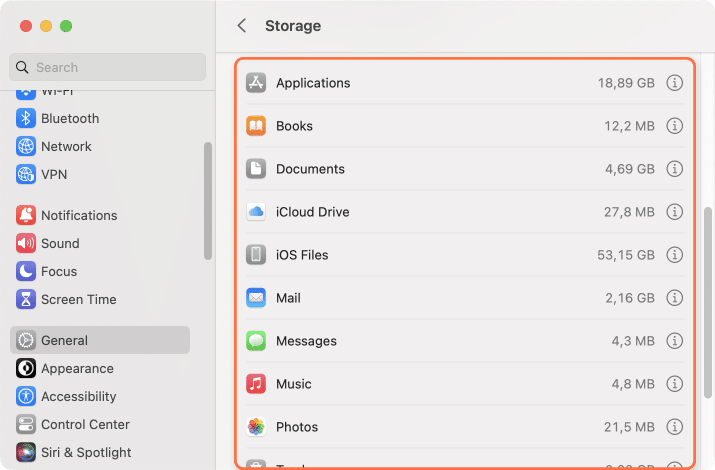Click the VPN globe icon
715x470 pixels.
click(26, 174)
